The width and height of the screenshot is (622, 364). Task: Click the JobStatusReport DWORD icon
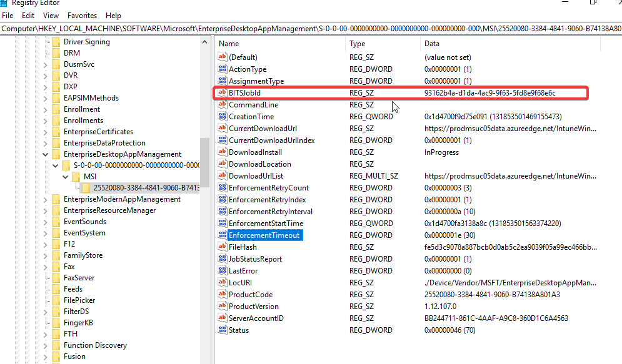pos(222,259)
